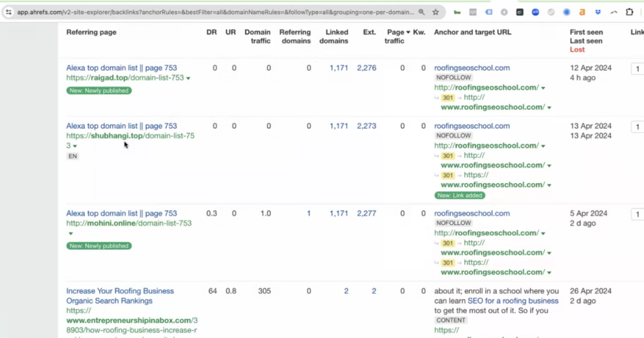
Task: Open 'Alexa top domain list' title for shubhangi.top
Action: point(121,126)
